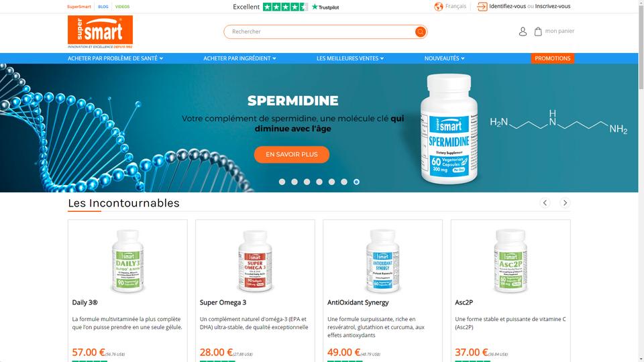Image resolution: width=644 pixels, height=362 pixels.
Task: Click the SuperSmart logo
Action: tap(100, 32)
